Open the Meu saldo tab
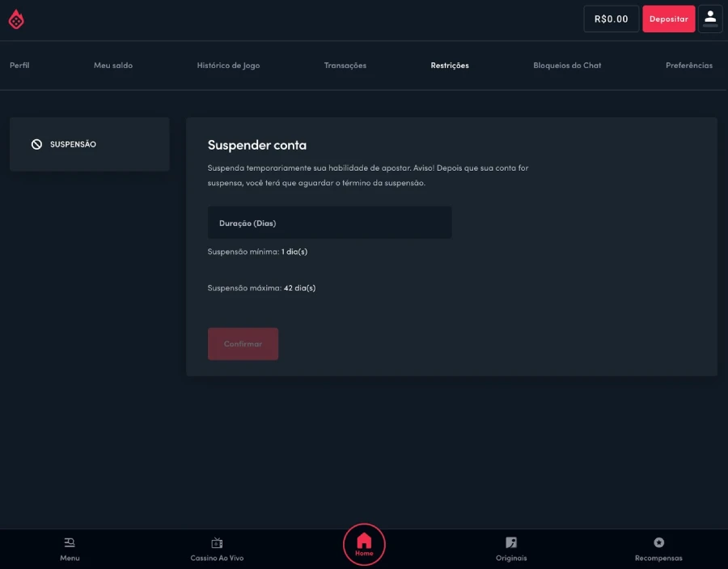 click(113, 66)
